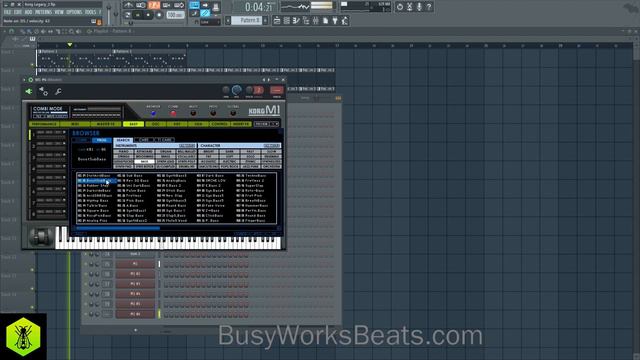
Task: Switch to the PERFORMANCE tab in Korg M1
Action: click(44, 124)
